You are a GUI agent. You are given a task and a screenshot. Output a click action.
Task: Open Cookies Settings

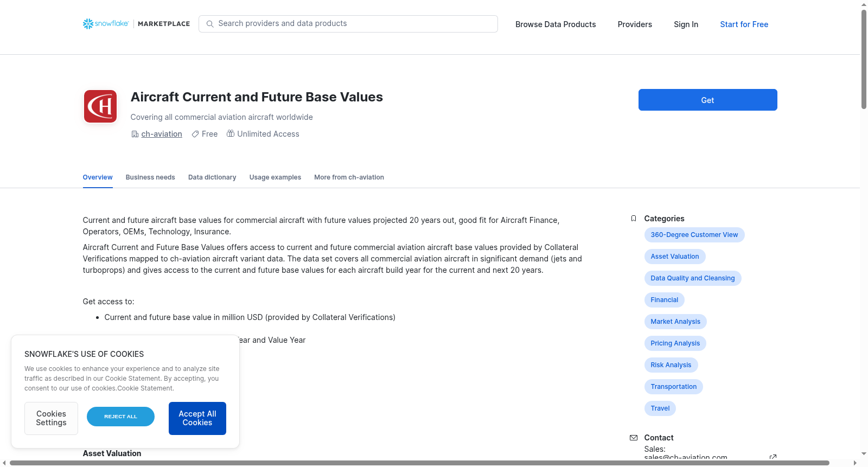click(x=51, y=418)
